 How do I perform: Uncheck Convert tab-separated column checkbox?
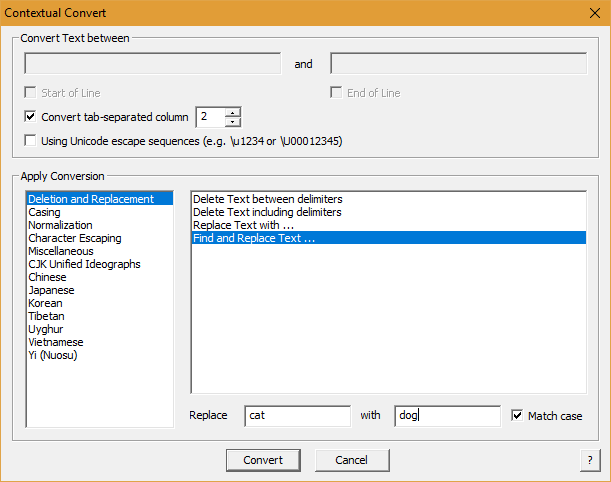pyautogui.click(x=30, y=117)
